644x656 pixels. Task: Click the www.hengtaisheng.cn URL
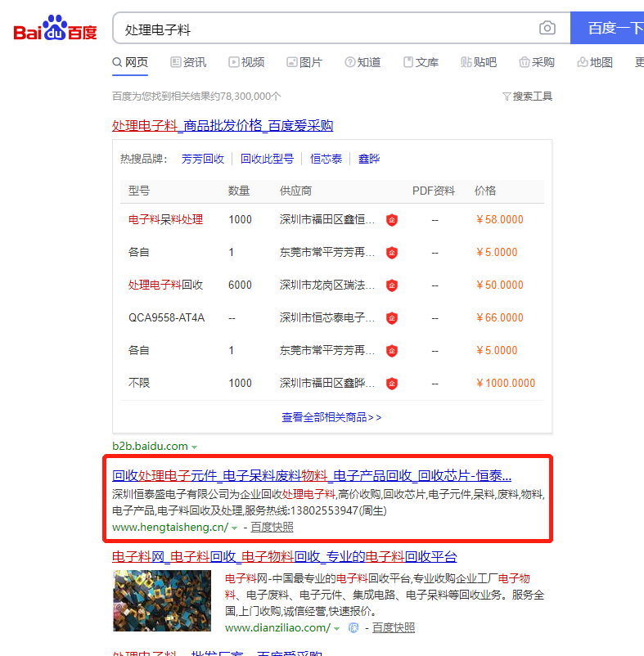pos(170,527)
